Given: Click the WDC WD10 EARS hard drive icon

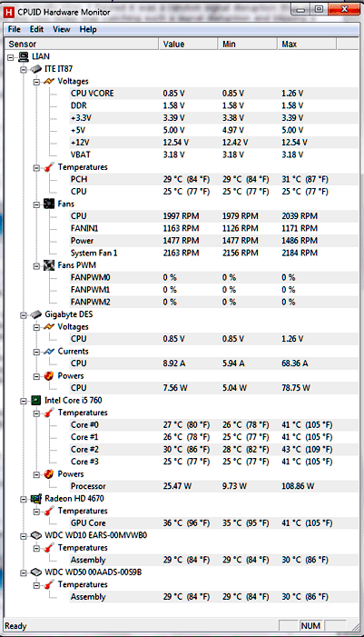Looking at the screenshot, I should click(x=36, y=535).
